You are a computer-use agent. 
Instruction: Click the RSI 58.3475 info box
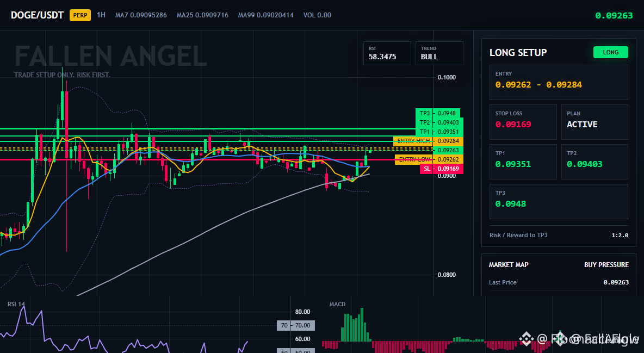(387, 53)
